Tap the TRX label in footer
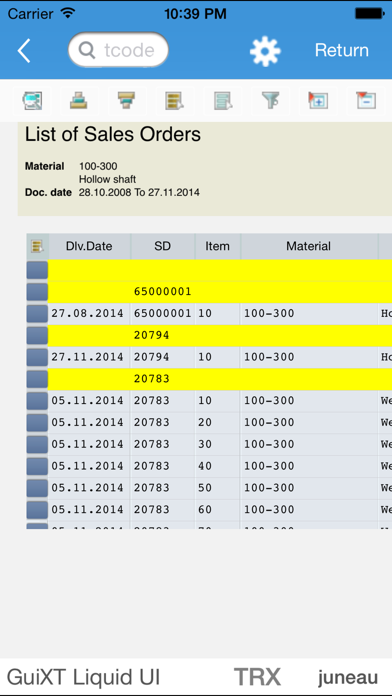Screen dimensions: 392x696 pos(257,677)
